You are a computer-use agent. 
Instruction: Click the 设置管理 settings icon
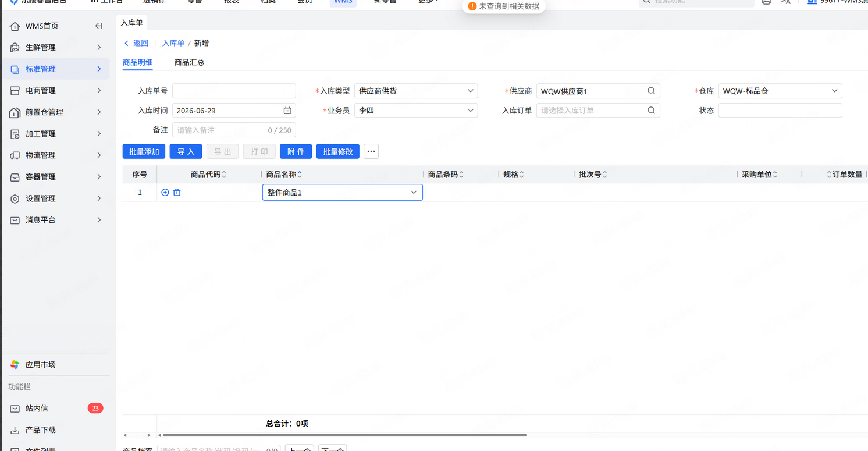coord(15,198)
